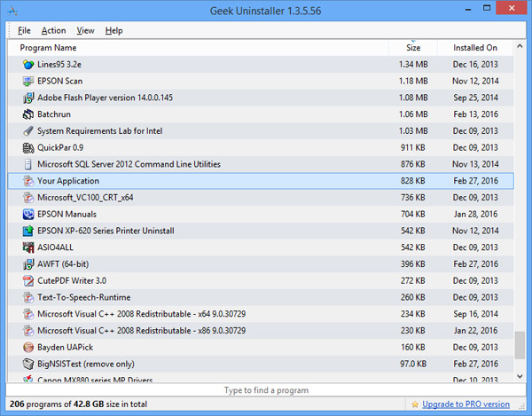Open the Help menu
Image resolution: width=532 pixels, height=416 pixels.
click(113, 30)
